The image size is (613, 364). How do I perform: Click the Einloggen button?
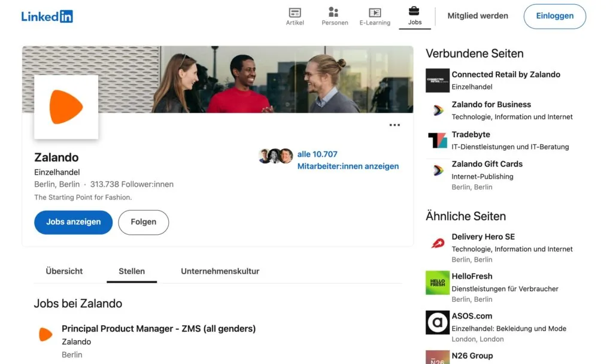pyautogui.click(x=555, y=16)
